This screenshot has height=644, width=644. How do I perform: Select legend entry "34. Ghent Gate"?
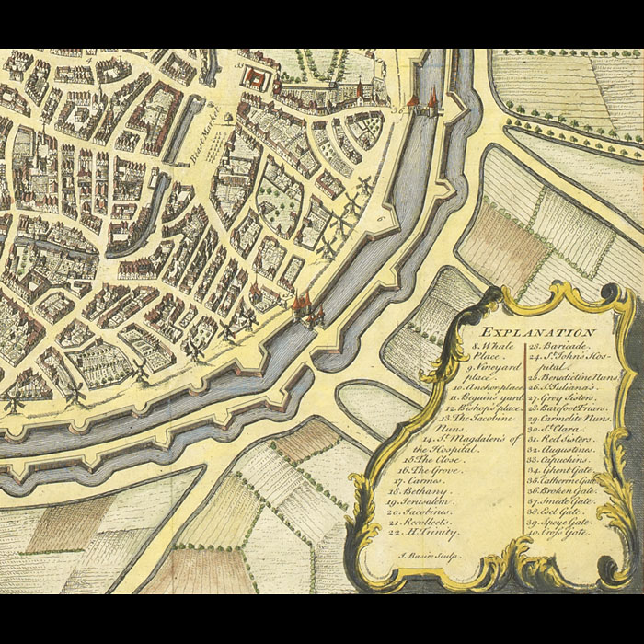(x=560, y=470)
